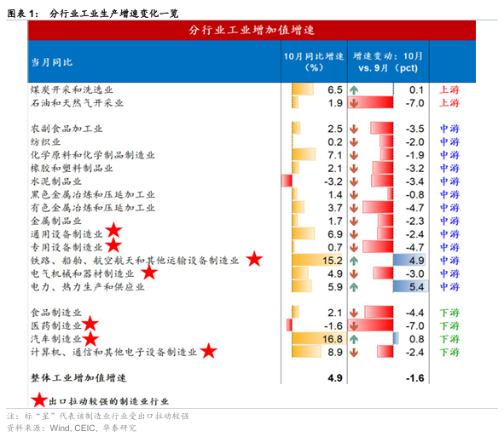Click the down arrow in 医药制造业 row

[x=354, y=326]
